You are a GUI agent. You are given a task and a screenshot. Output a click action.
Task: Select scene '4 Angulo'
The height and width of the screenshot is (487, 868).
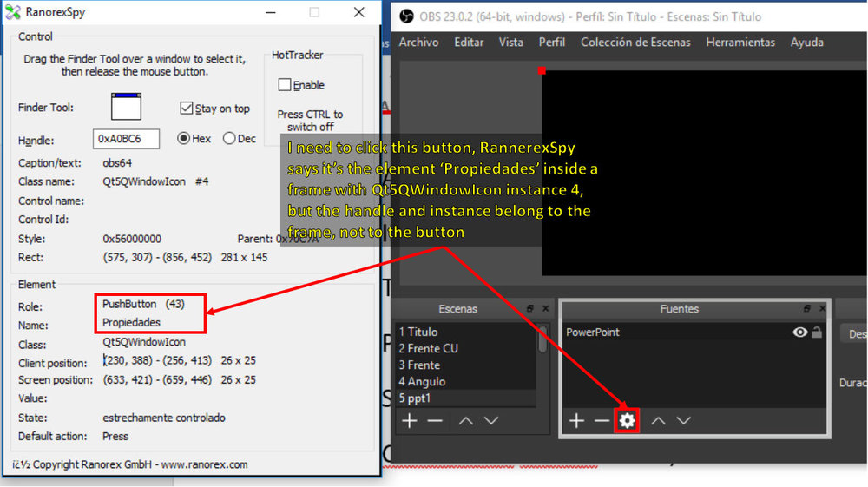[x=465, y=381]
